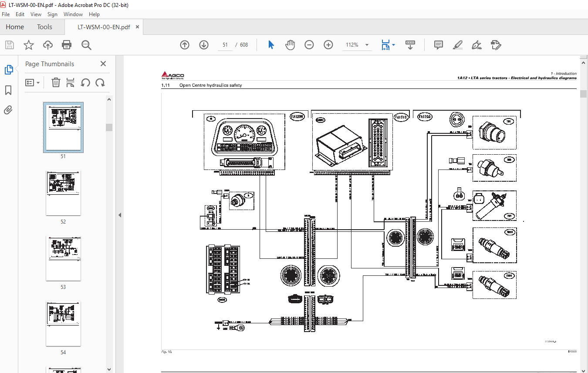
Task: Open the Attachments paperclip icon
Action: tap(8, 110)
